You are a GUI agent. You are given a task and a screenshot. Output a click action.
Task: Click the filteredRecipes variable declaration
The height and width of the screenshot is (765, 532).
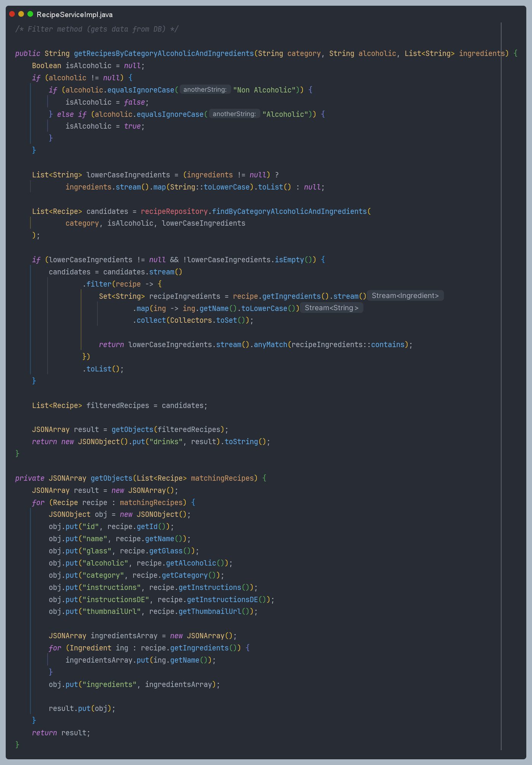point(118,406)
